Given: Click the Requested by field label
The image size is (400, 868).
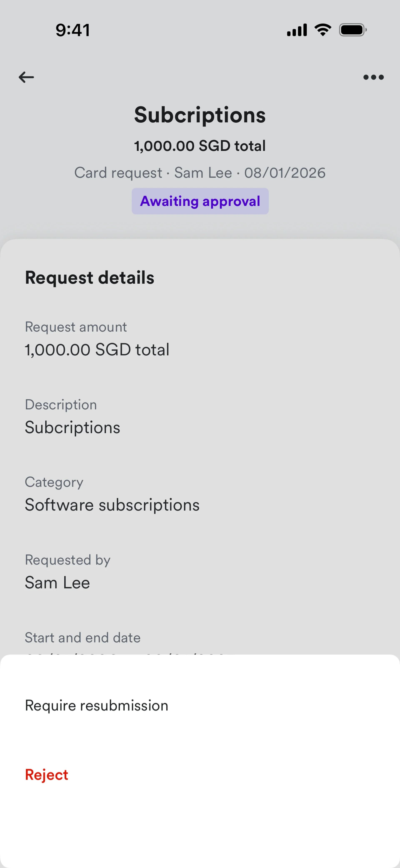Looking at the screenshot, I should 68,560.
